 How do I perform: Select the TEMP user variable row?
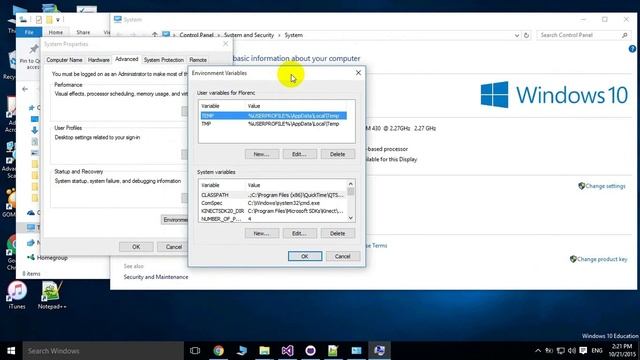coord(273,116)
